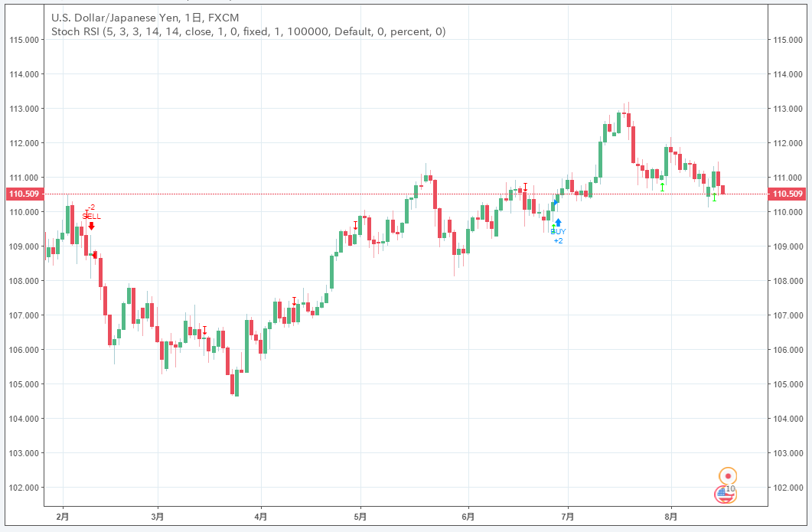
Task: Select the Stoch RSI indicator legend
Action: [x=249, y=31]
